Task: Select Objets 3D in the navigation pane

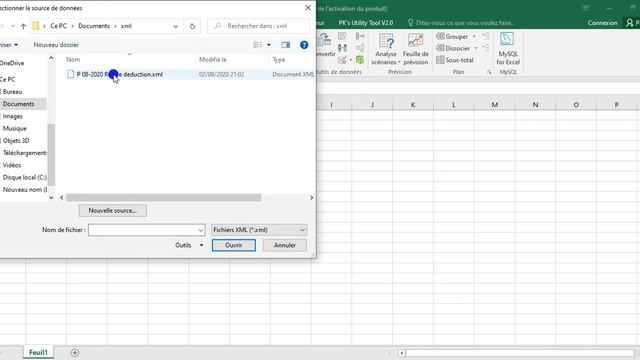Action: click(x=16, y=141)
